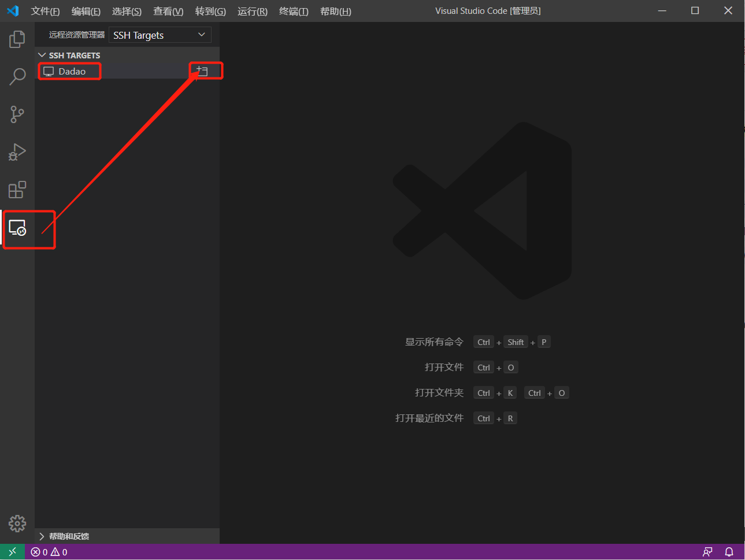Click the R key badge
This screenshot has width=745, height=560.
pyautogui.click(x=510, y=418)
